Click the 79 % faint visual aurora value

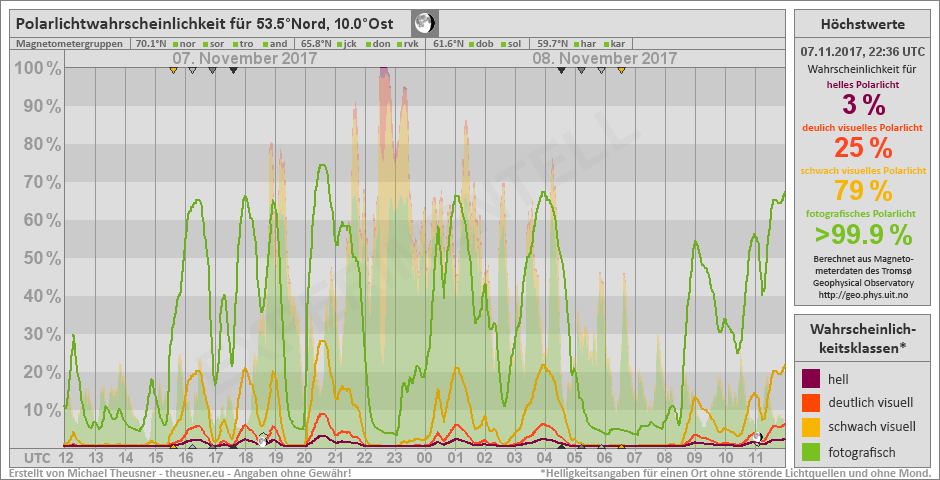point(862,190)
